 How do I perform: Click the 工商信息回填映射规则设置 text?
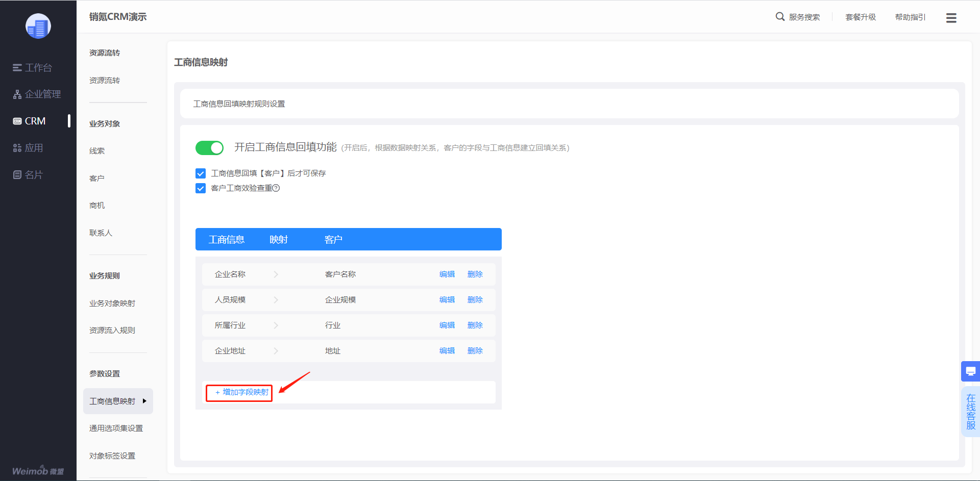click(x=239, y=104)
